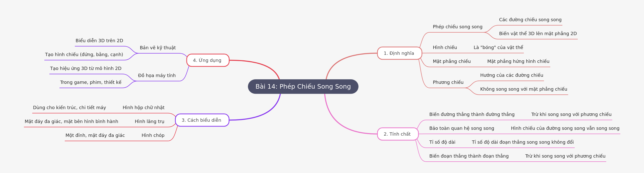Select the "Phương chiếu" node
Screen dimensions: 644x173
[448, 82]
